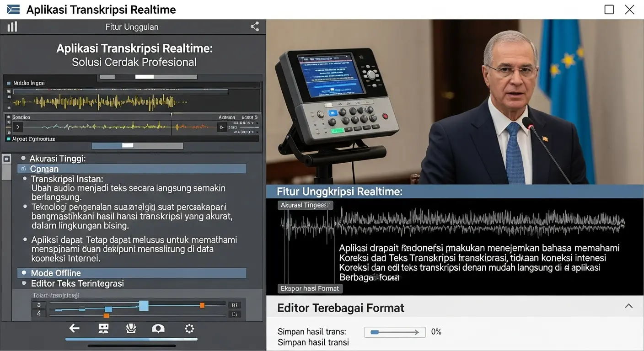The image size is (644, 351).
Task: Click the orange handle at mixer slider's right end
Action: tap(202, 305)
